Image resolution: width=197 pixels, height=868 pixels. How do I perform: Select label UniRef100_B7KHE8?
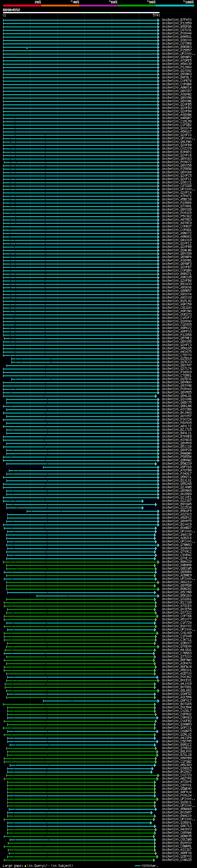pos(177,436)
